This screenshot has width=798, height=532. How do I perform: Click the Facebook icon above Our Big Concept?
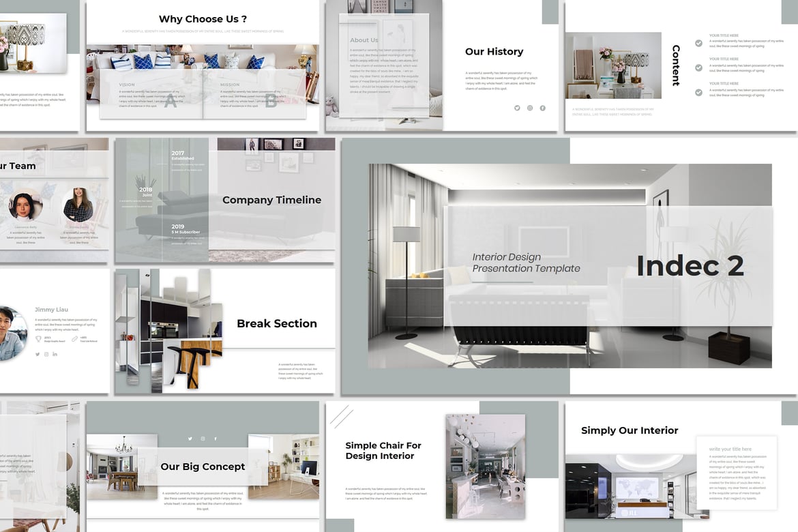[x=216, y=439]
